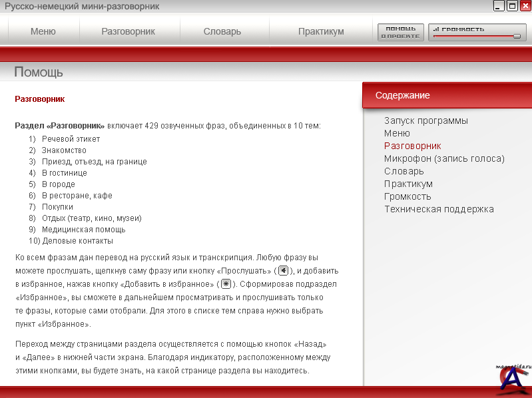Click the list item Отдых (театр, кино, музеи)
Image resolution: width=532 pixels, height=398 pixels.
pos(92,218)
